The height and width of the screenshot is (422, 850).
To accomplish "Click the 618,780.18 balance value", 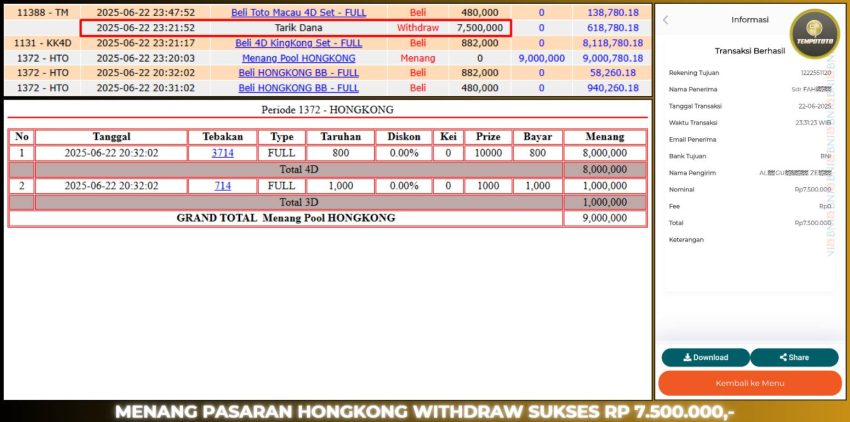I will tap(613, 28).
